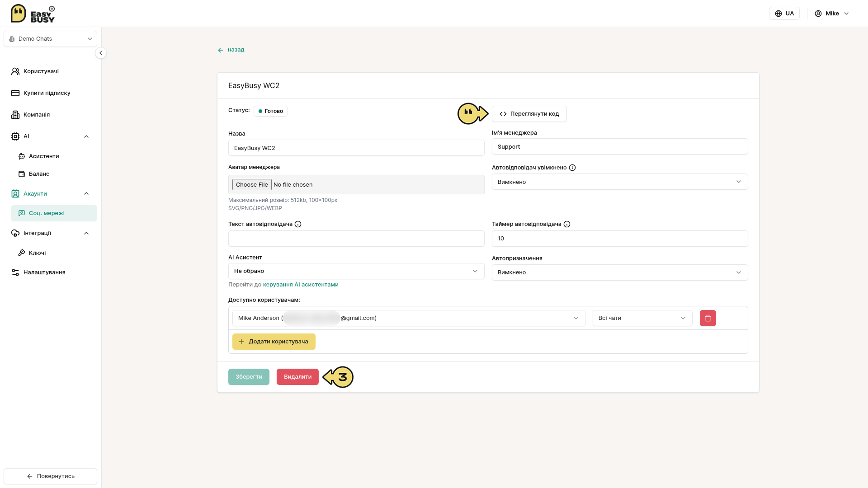Open the Mike user profile menu
The width and height of the screenshot is (868, 488).
[832, 14]
